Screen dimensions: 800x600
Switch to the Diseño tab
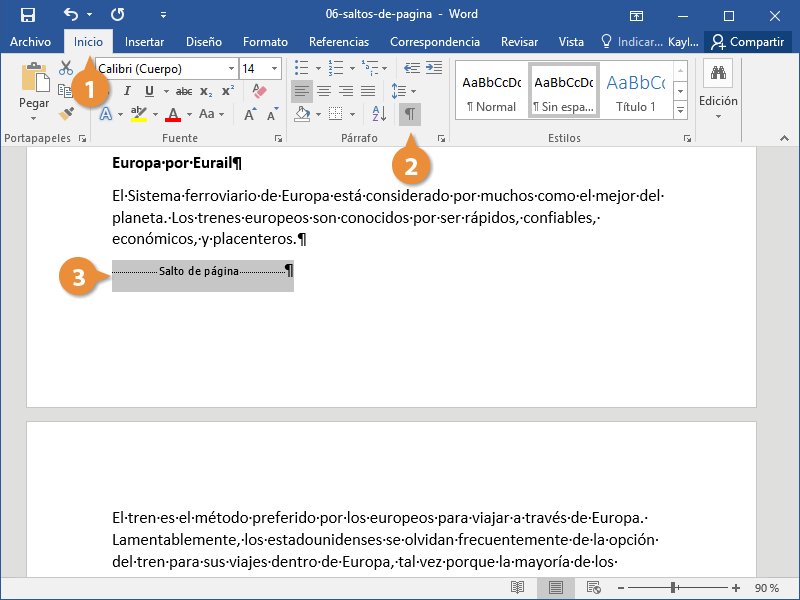(204, 42)
